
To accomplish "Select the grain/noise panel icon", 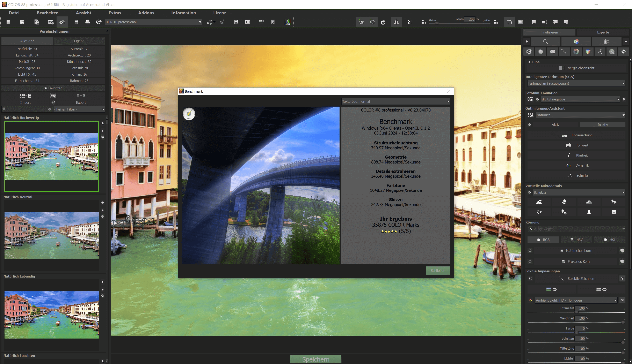I will click(553, 52).
